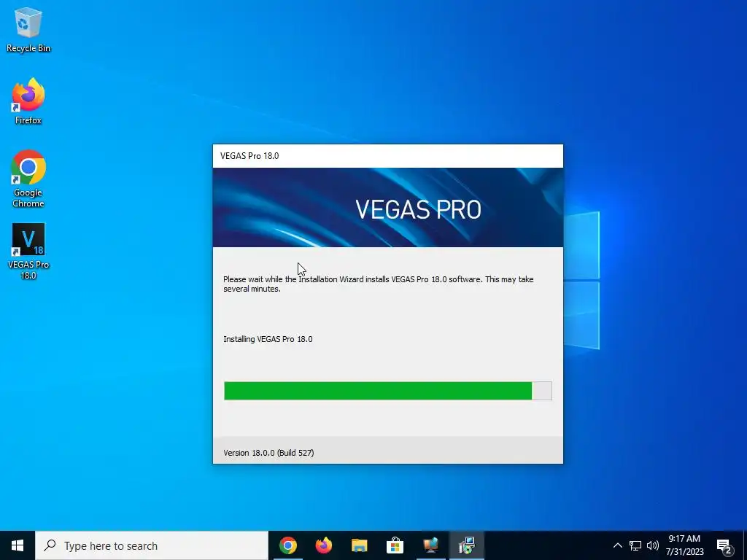Switch to the monitor app in taskbar
Viewport: 747px width, 560px height.
pos(430,545)
